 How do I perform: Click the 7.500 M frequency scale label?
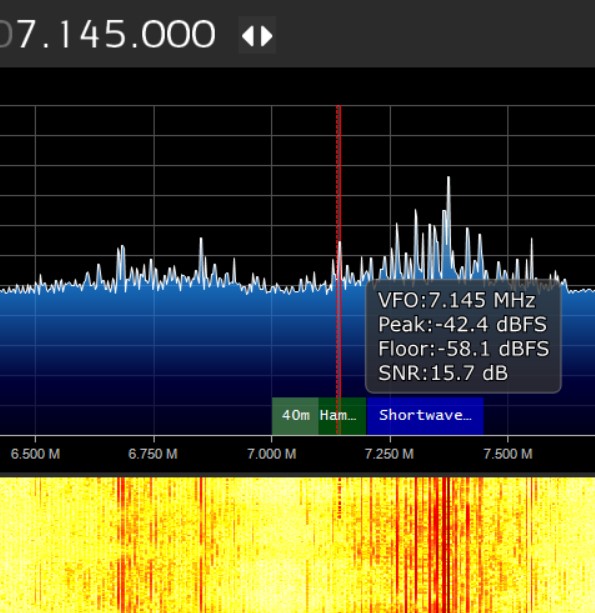(x=508, y=454)
